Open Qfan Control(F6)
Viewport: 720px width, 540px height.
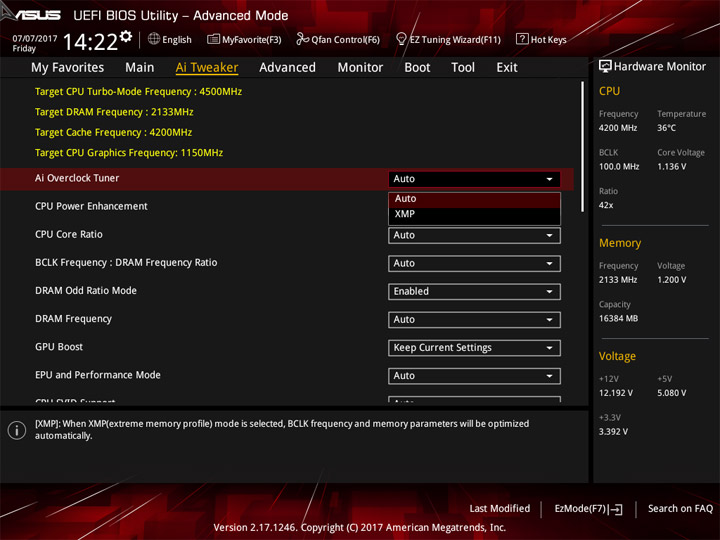[x=338, y=39]
